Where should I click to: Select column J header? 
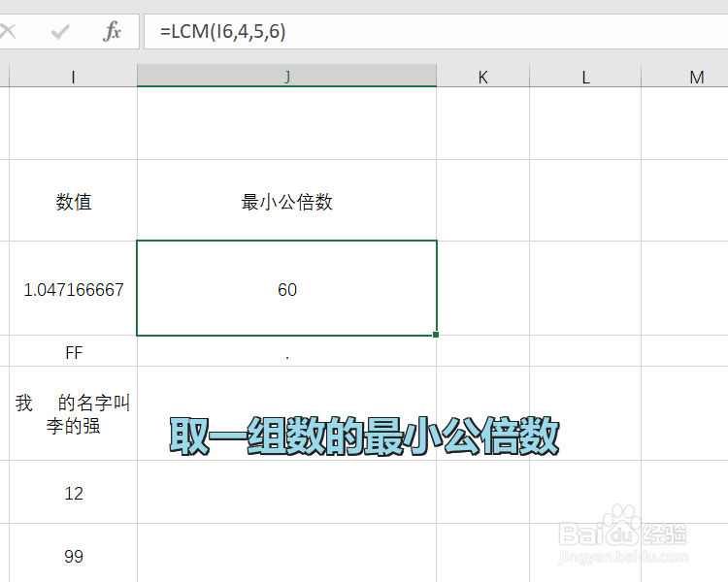[287, 76]
